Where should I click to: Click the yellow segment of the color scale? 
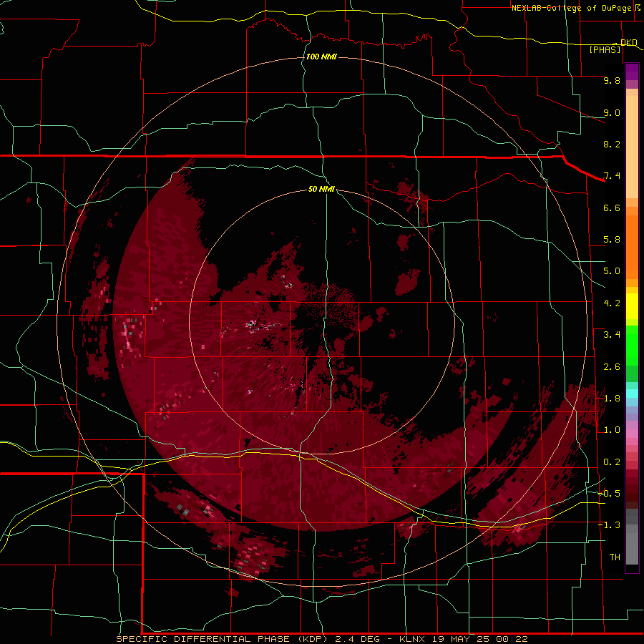[632, 306]
